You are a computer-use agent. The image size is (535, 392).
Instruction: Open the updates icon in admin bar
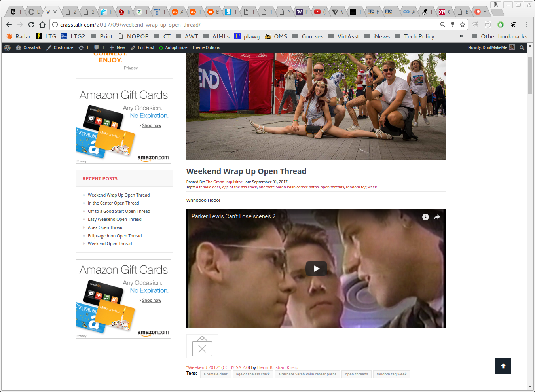point(83,47)
